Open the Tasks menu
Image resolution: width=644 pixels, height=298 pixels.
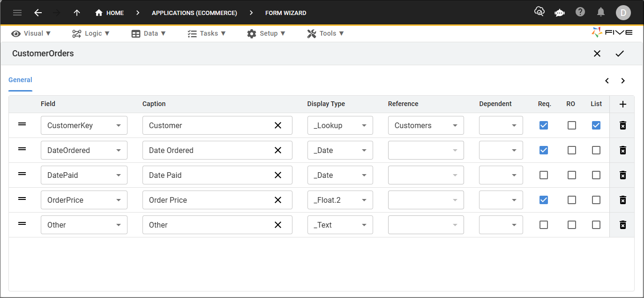click(207, 33)
